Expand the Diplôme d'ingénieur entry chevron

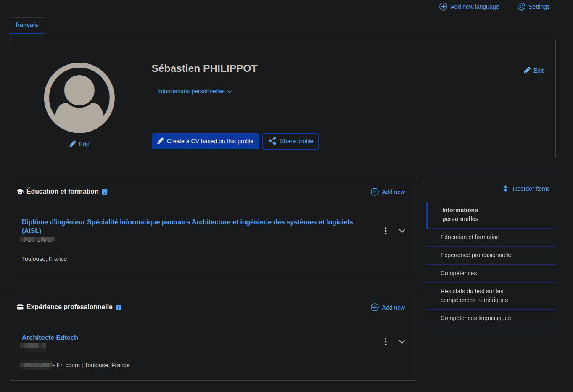click(402, 231)
